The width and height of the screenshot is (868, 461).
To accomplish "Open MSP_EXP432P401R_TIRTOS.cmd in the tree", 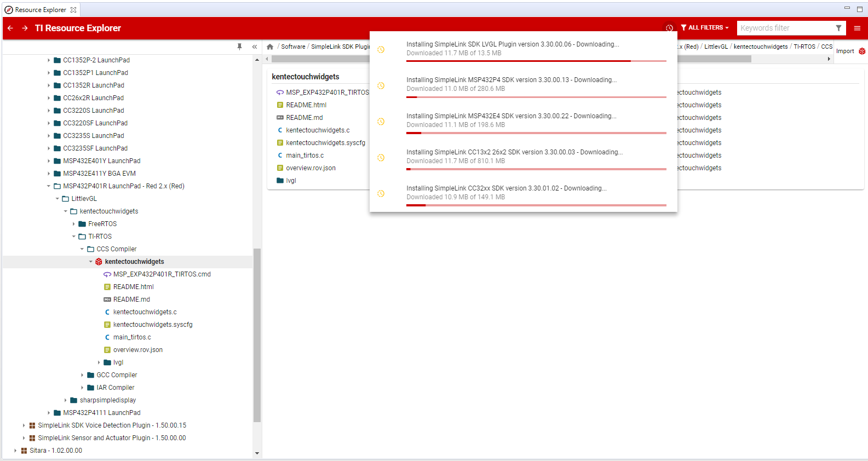I will coord(162,274).
